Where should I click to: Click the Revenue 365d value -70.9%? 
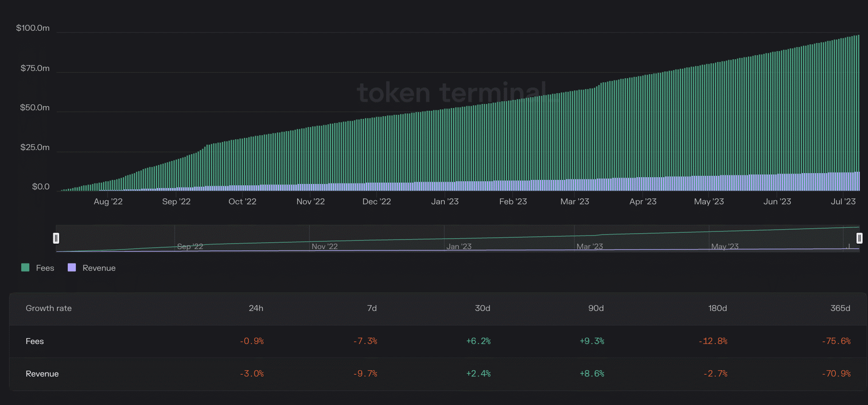click(836, 374)
